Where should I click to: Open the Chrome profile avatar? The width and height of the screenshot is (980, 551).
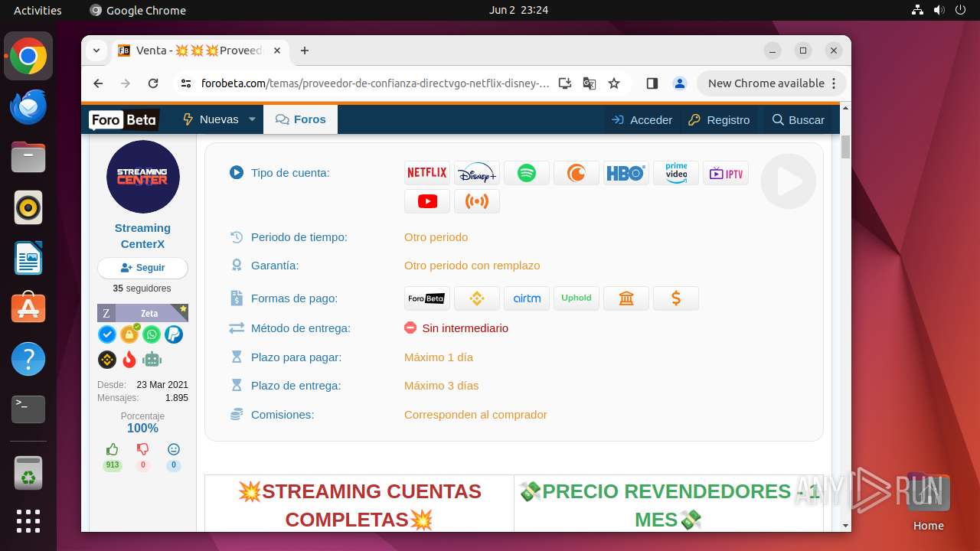click(x=679, y=83)
